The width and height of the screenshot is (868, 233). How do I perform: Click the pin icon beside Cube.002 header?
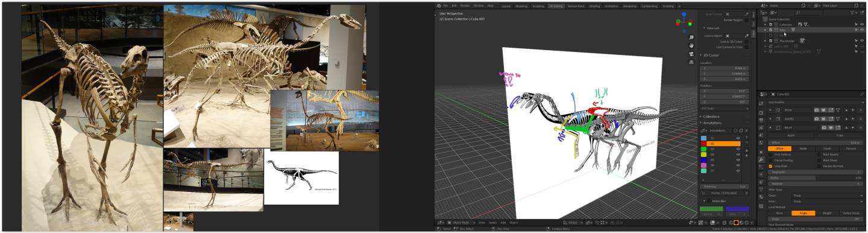click(861, 94)
